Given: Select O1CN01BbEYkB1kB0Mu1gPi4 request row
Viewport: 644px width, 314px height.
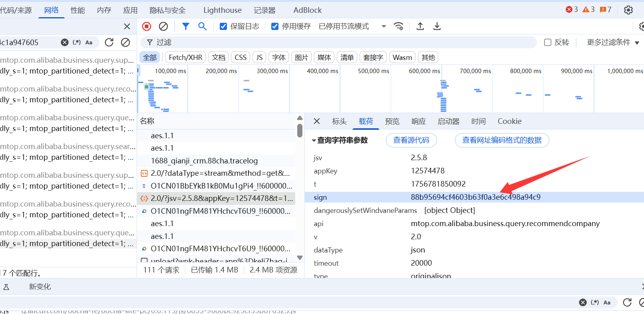Looking at the screenshot, I should click(216, 186).
